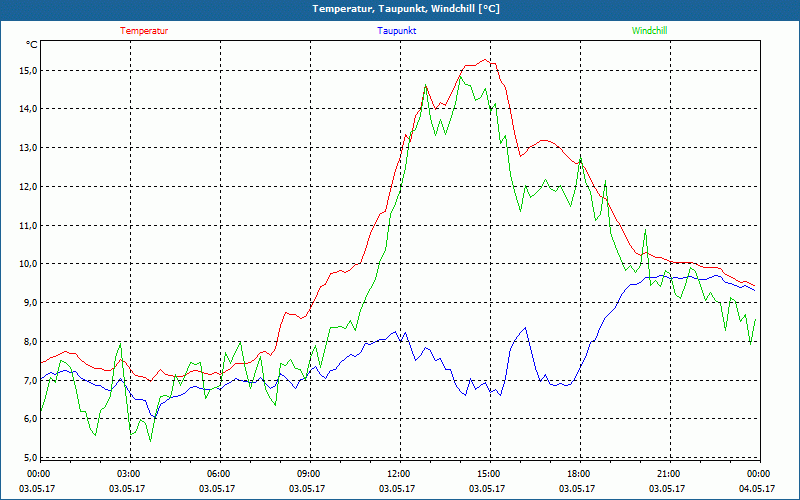Image resolution: width=800 pixels, height=500 pixels.
Task: Click the 09:00 time axis label
Action: pos(308,474)
